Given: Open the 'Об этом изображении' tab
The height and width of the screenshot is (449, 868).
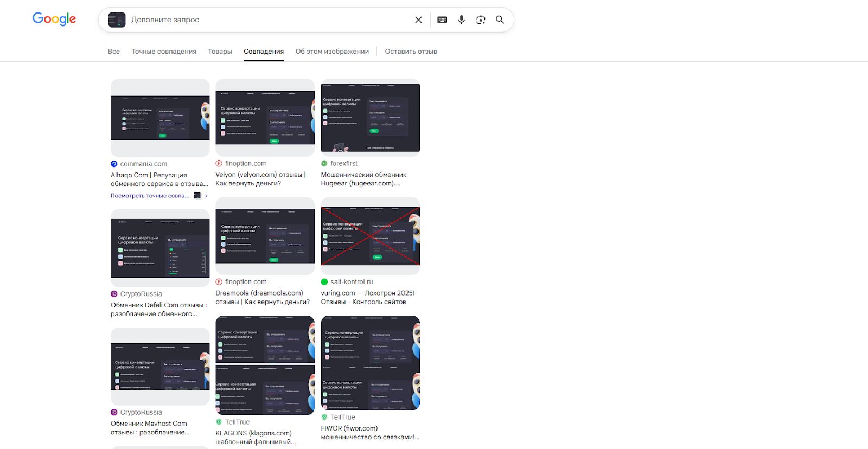Looking at the screenshot, I should point(332,52).
